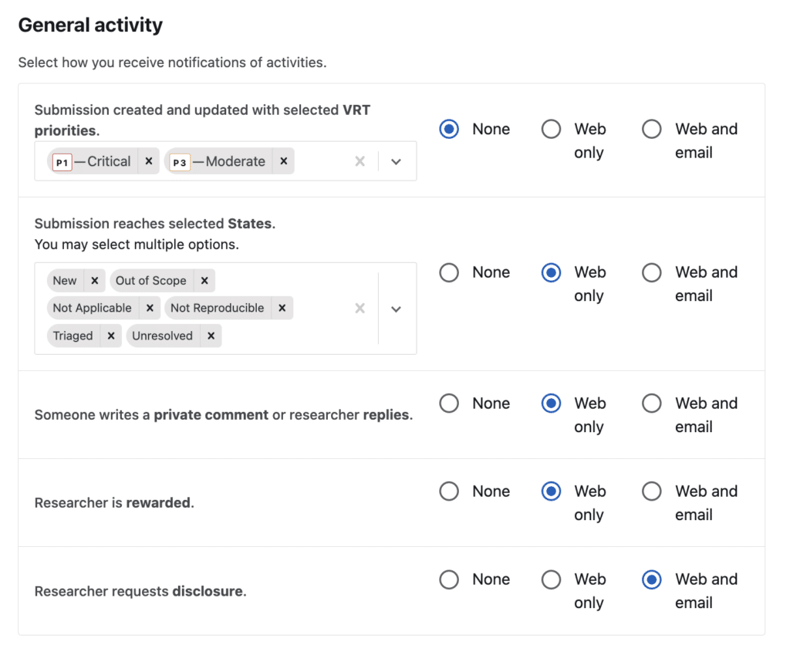The width and height of the screenshot is (790, 672).
Task: Clear all selected States
Action: tap(360, 309)
